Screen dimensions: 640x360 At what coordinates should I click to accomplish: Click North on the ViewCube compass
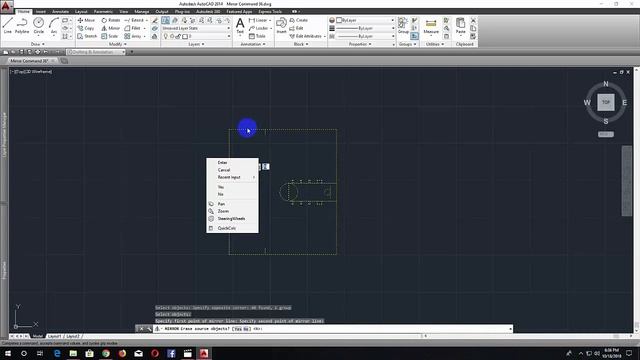coord(606,84)
